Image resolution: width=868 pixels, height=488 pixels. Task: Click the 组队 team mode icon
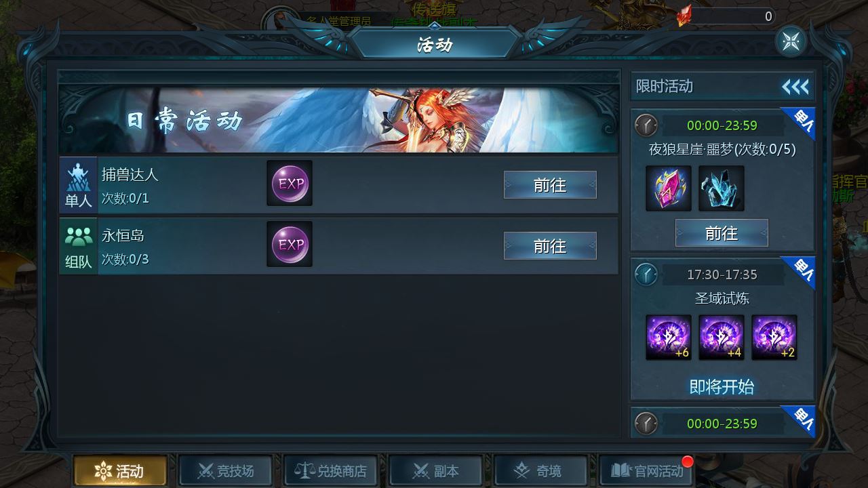click(x=79, y=246)
